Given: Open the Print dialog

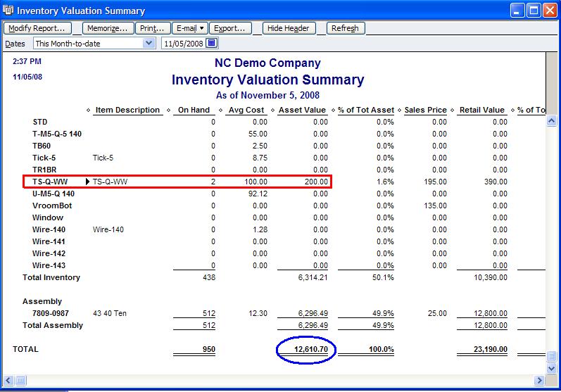Looking at the screenshot, I should (153, 28).
